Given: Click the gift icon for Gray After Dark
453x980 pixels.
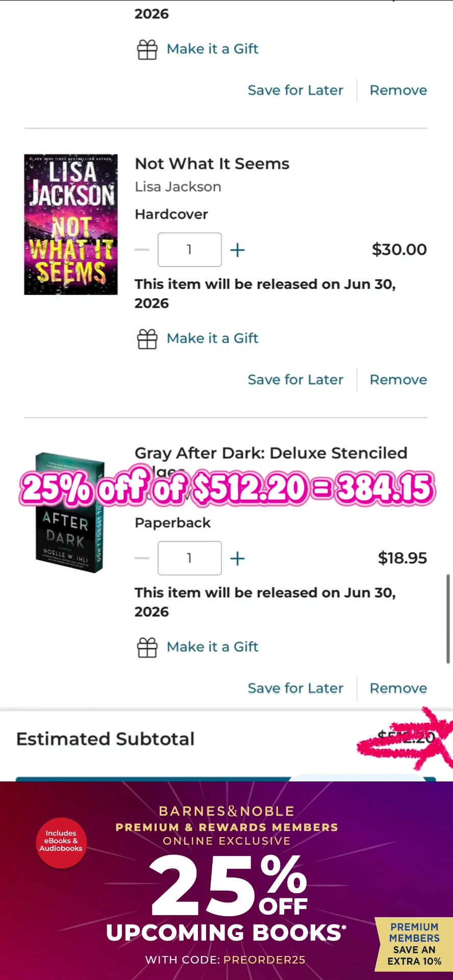Looking at the screenshot, I should coord(147,647).
